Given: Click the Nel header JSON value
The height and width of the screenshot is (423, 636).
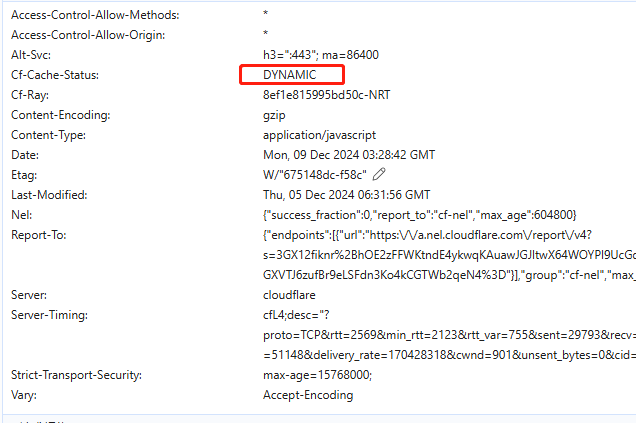Looking at the screenshot, I should coord(419,215).
